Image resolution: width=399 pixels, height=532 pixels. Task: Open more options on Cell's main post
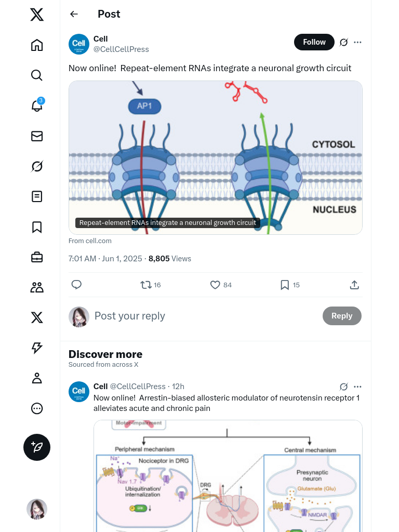click(x=357, y=42)
